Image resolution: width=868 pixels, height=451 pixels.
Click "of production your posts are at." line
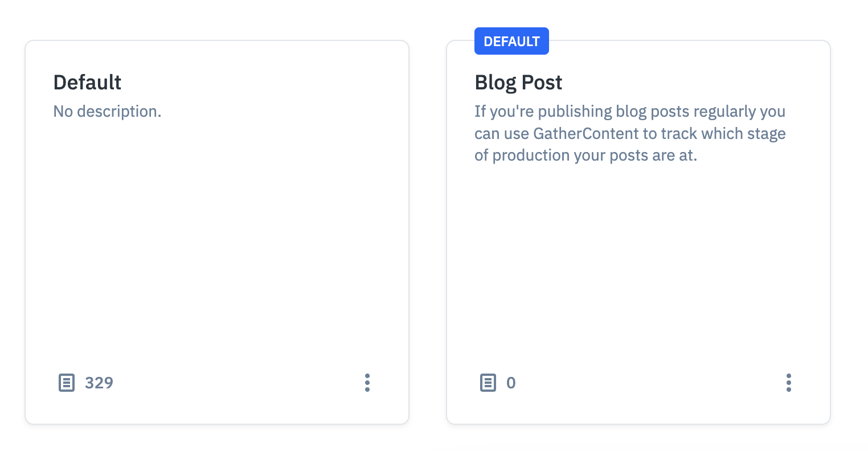(586, 155)
